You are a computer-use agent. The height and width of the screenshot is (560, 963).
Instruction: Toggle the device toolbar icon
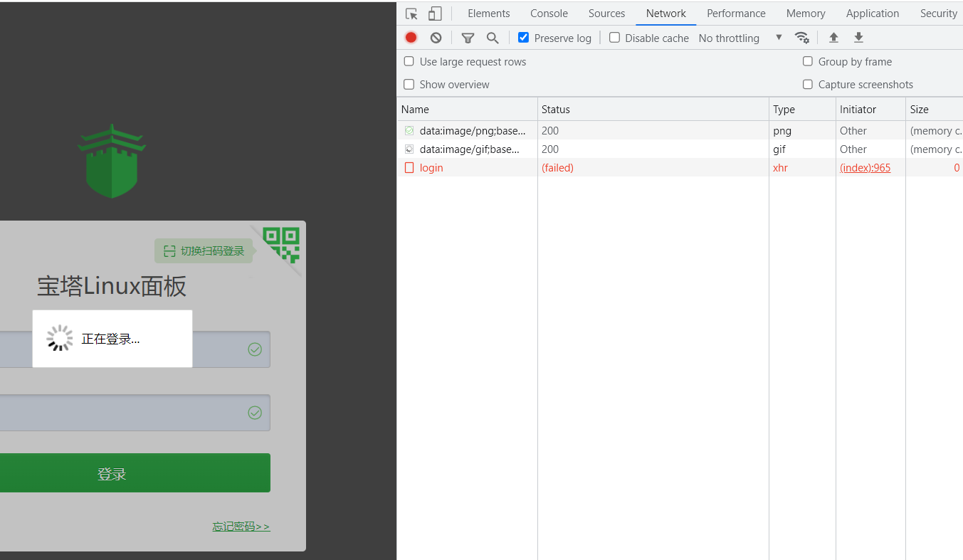tap(435, 14)
